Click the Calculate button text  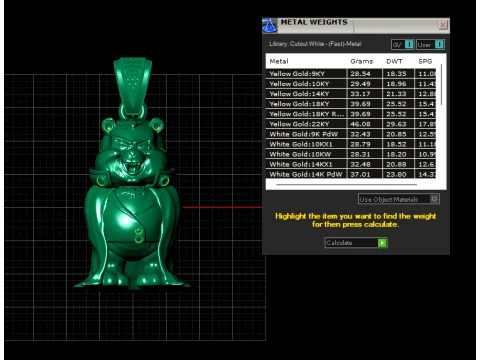tap(339, 243)
